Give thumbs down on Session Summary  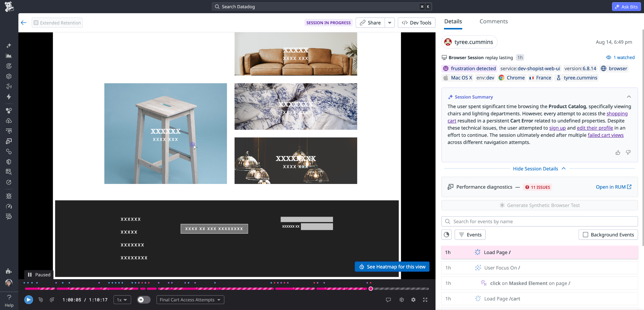(628, 152)
